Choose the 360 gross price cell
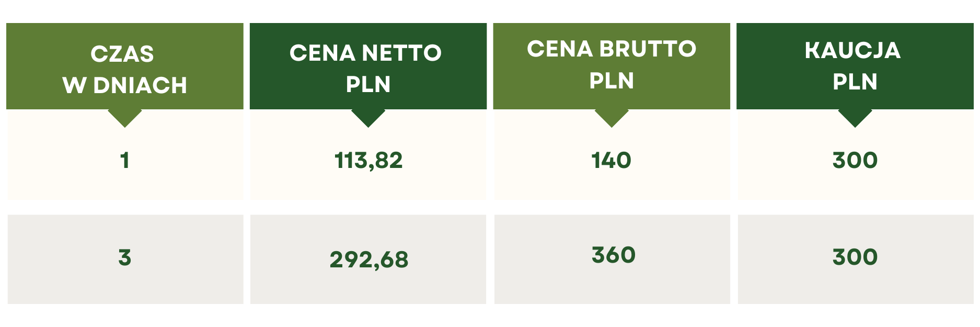Screen dimensions: 980x327 (613, 255)
